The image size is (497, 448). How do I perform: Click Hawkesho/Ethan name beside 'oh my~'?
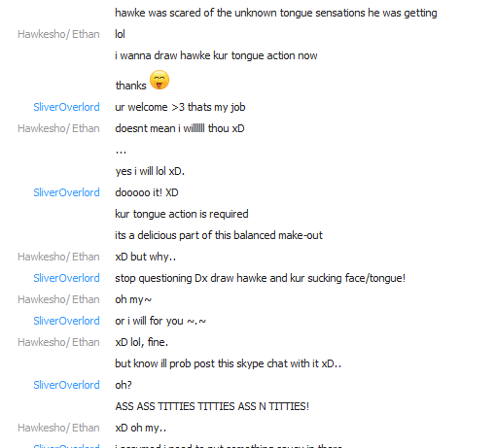pyautogui.click(x=58, y=299)
